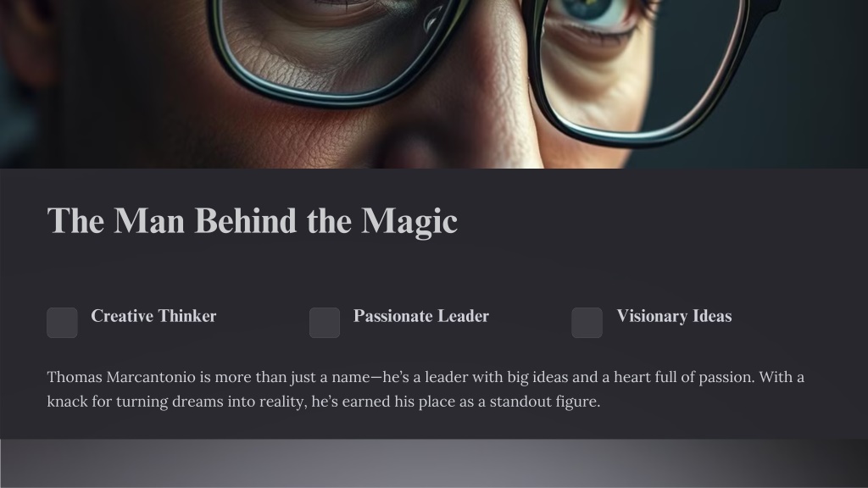Select the Visionary Ideas label

click(x=674, y=316)
